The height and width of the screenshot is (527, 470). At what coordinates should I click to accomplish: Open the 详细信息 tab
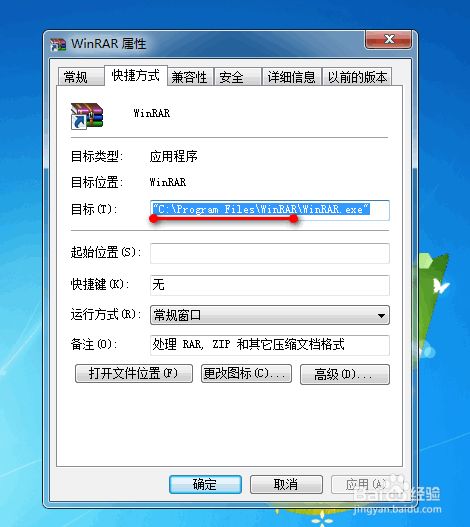[x=291, y=77]
